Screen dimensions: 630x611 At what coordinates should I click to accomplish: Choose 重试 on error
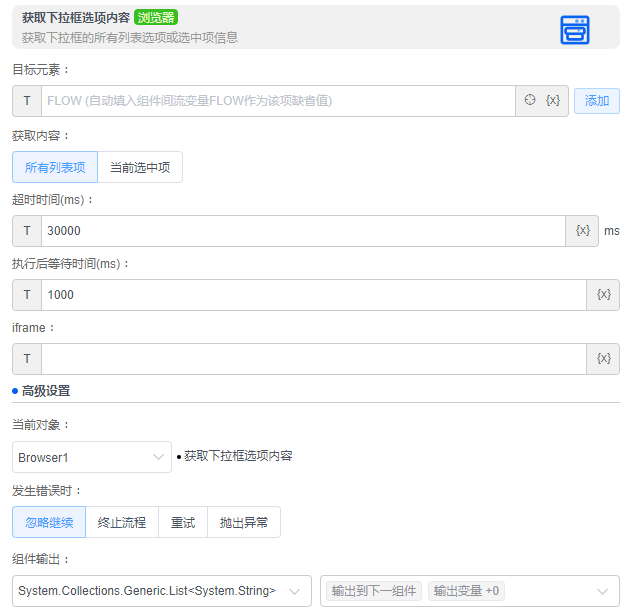click(x=183, y=522)
